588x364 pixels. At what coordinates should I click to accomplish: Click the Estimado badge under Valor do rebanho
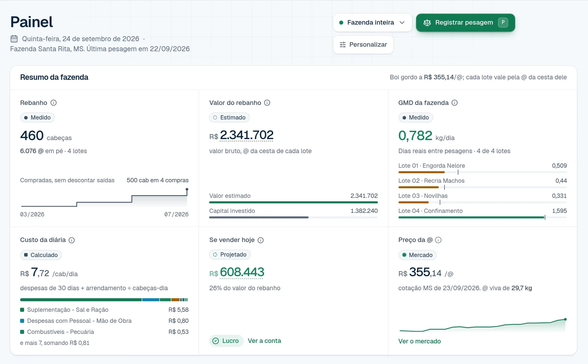point(229,117)
